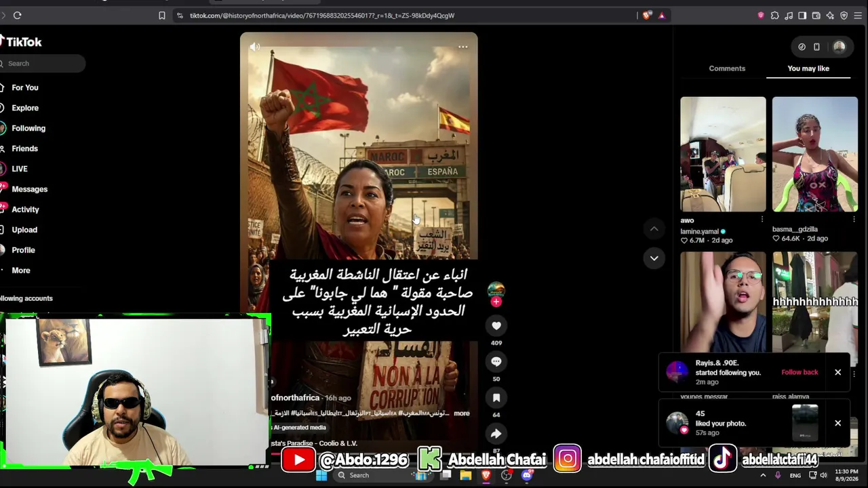Share the video with the arrow icon
Screen dimensions: 868x488
tap(496, 434)
